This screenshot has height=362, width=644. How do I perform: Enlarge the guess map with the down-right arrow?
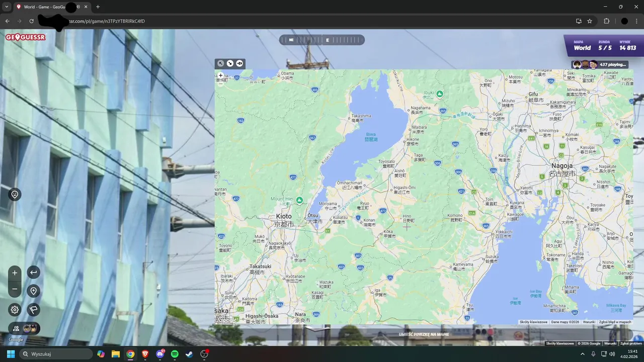tap(230, 63)
